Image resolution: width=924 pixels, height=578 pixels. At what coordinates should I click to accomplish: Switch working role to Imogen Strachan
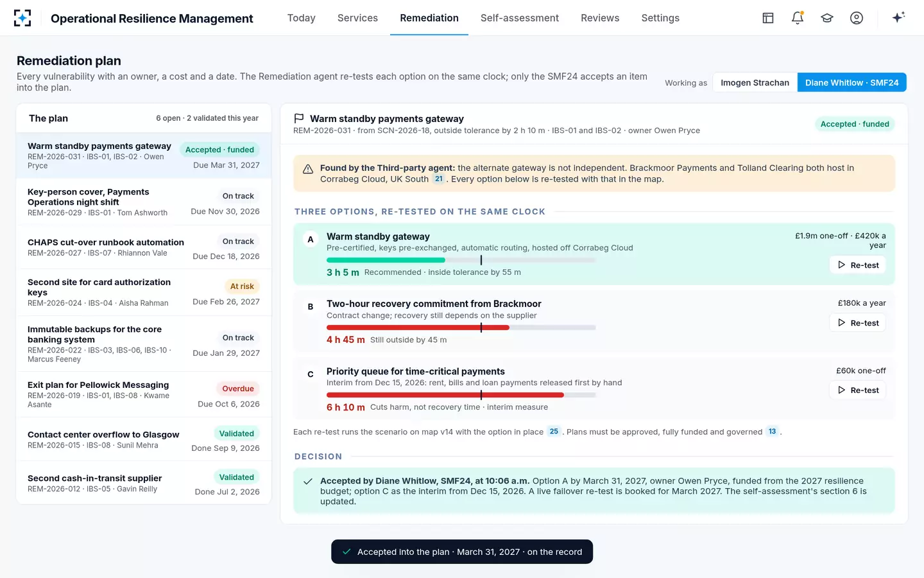755,82
